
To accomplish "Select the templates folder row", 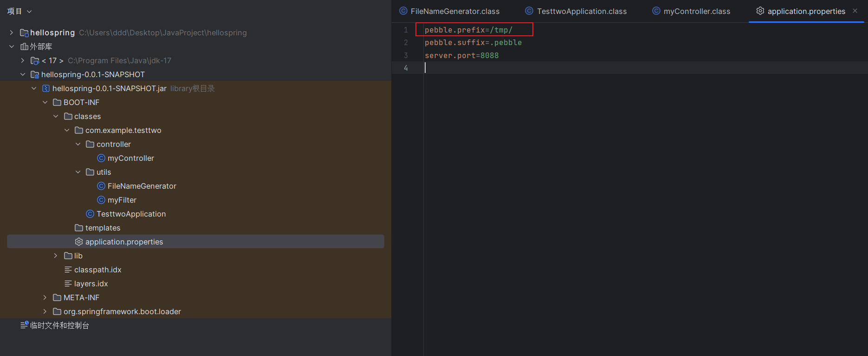I will click(x=195, y=228).
